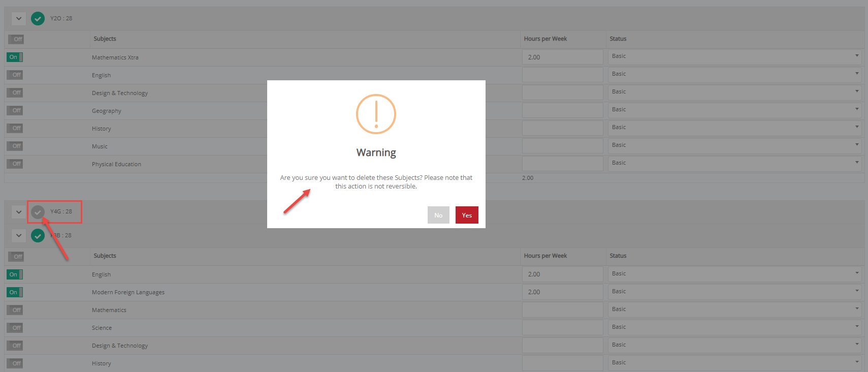The width and height of the screenshot is (868, 372).
Task: Turn on the first section English toggle
Action: [x=15, y=75]
